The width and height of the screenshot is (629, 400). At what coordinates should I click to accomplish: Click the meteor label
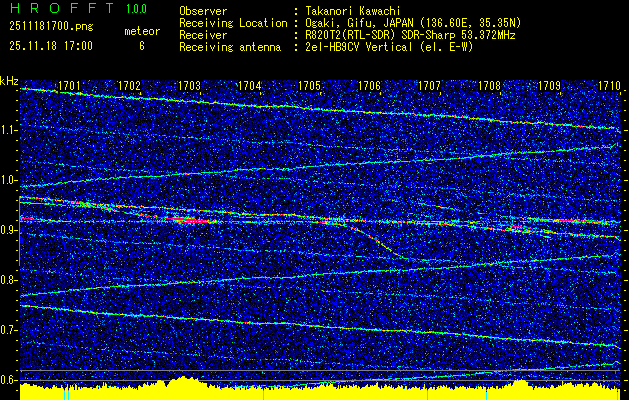point(142,31)
